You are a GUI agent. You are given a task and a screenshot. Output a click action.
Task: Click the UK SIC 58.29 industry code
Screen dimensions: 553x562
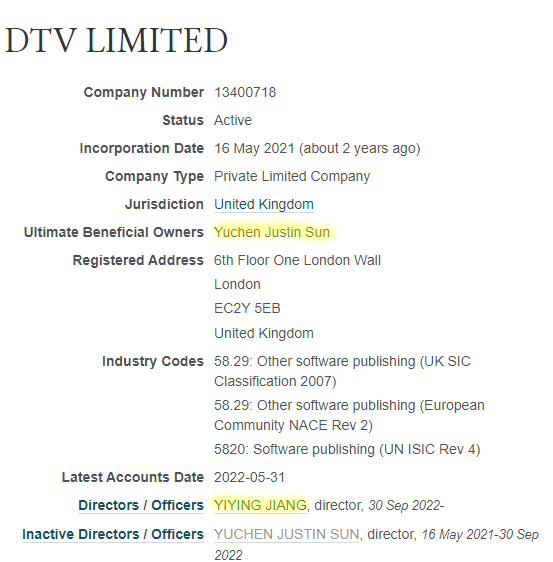(342, 371)
